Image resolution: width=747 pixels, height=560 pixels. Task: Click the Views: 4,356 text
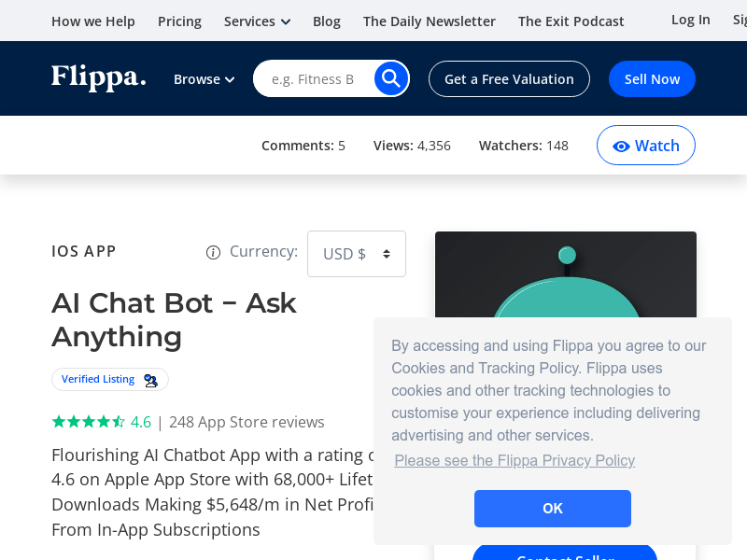(x=412, y=146)
